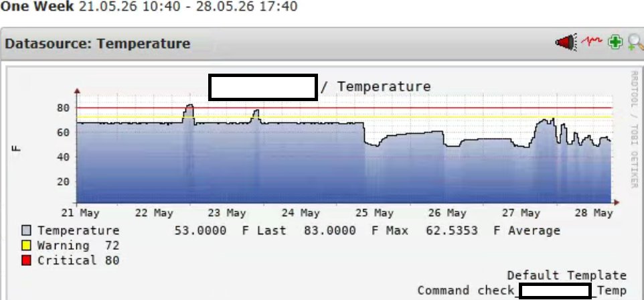Click the F unit axis label
This screenshot has width=644, height=300.
pyautogui.click(x=17, y=148)
